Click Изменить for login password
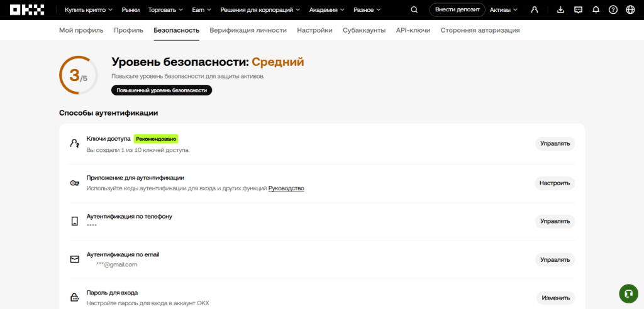The height and width of the screenshot is (309, 644). (556, 298)
